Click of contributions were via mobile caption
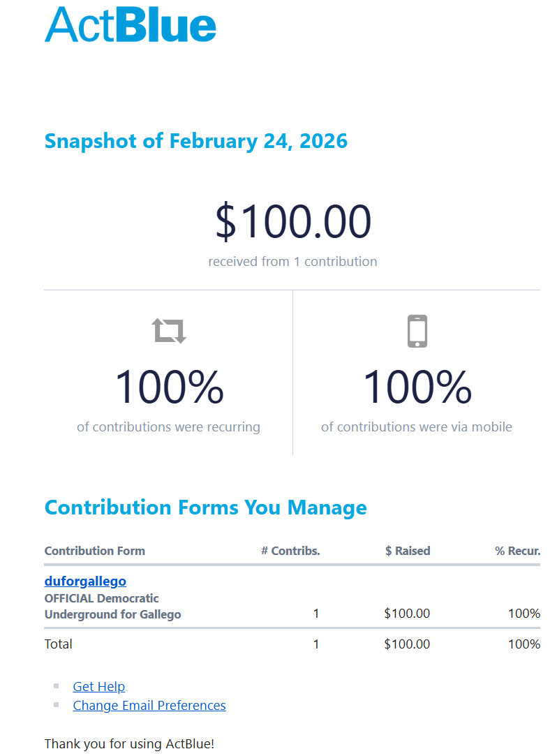Viewport: 550px width, 756px height. pyautogui.click(x=417, y=427)
